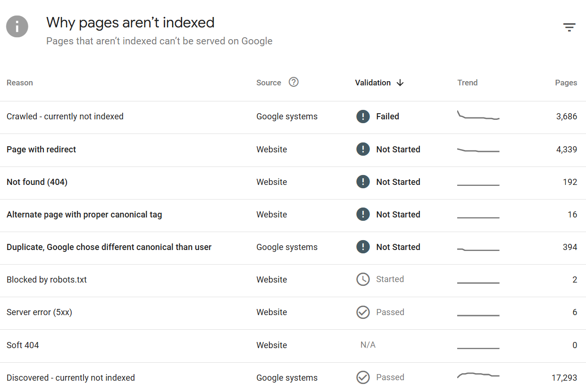Click the trend sparkline for Page with redirect
The width and height of the screenshot is (586, 392).
pyautogui.click(x=478, y=150)
